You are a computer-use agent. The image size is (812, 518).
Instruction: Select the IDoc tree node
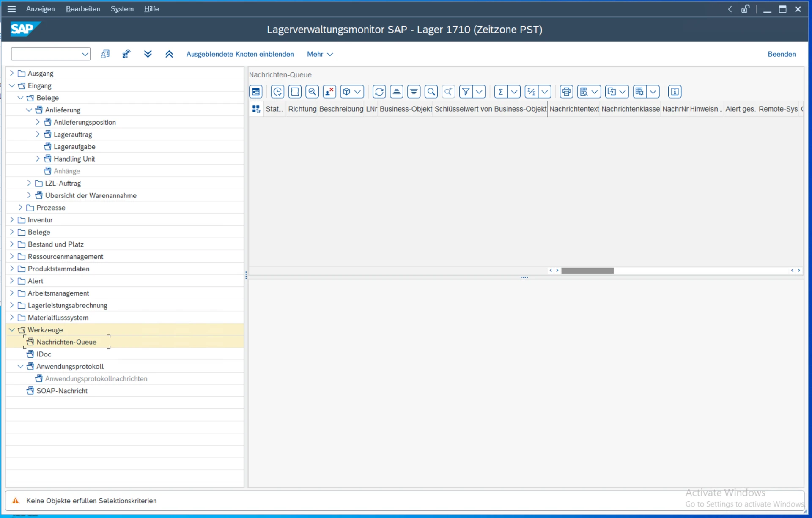coord(44,354)
